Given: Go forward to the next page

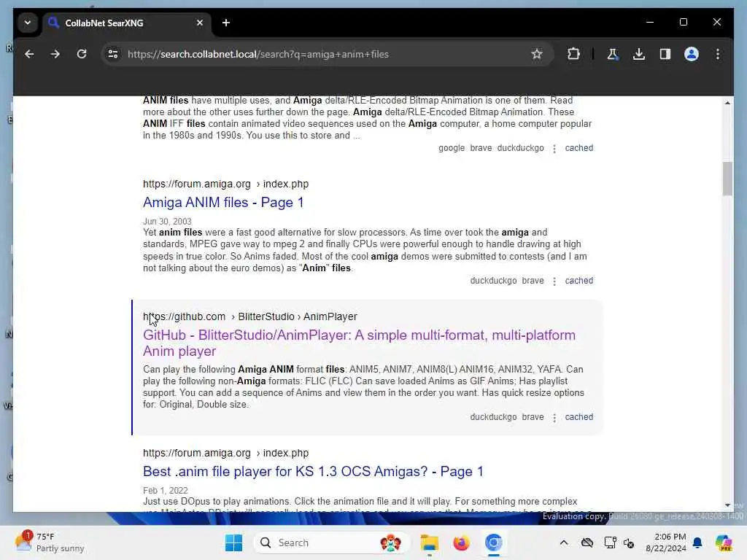Looking at the screenshot, I should tap(55, 54).
